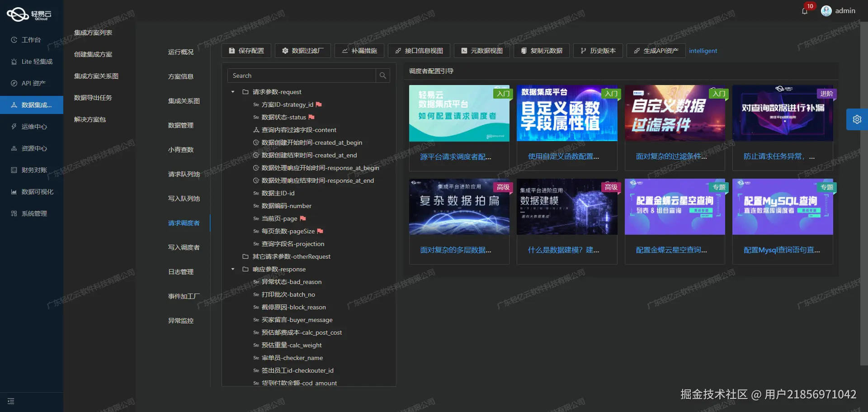868x412 pixels.
Task: Click the 生成API资产 button
Action: tap(656, 51)
